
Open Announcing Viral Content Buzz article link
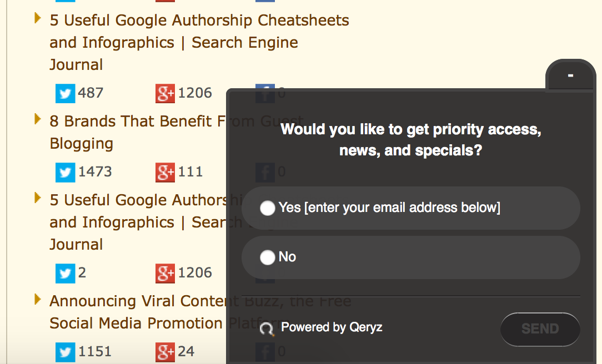pyautogui.click(x=139, y=301)
